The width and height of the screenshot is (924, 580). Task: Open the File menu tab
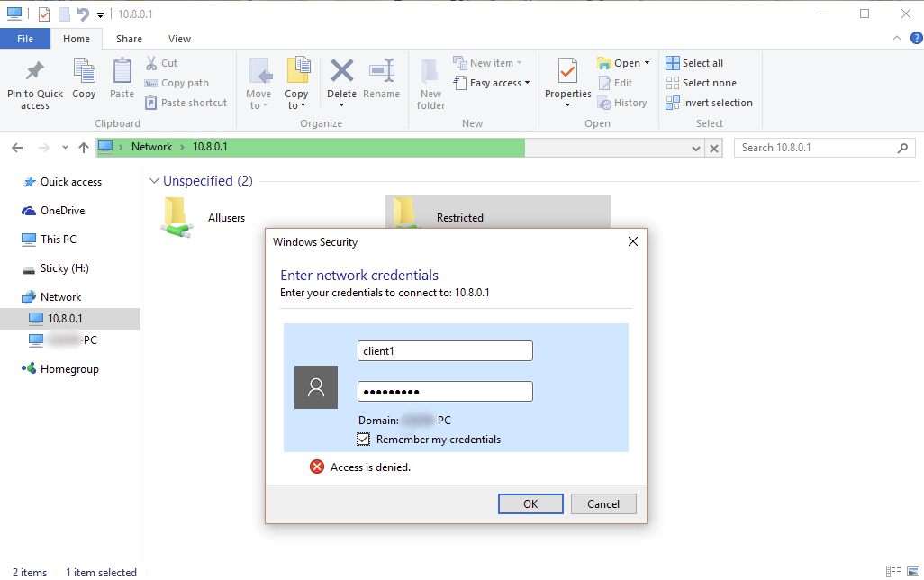(x=25, y=39)
